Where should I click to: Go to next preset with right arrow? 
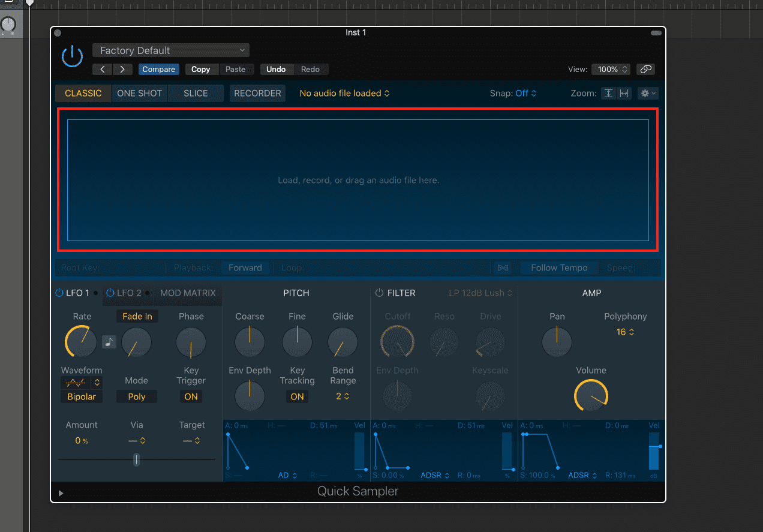pos(122,70)
